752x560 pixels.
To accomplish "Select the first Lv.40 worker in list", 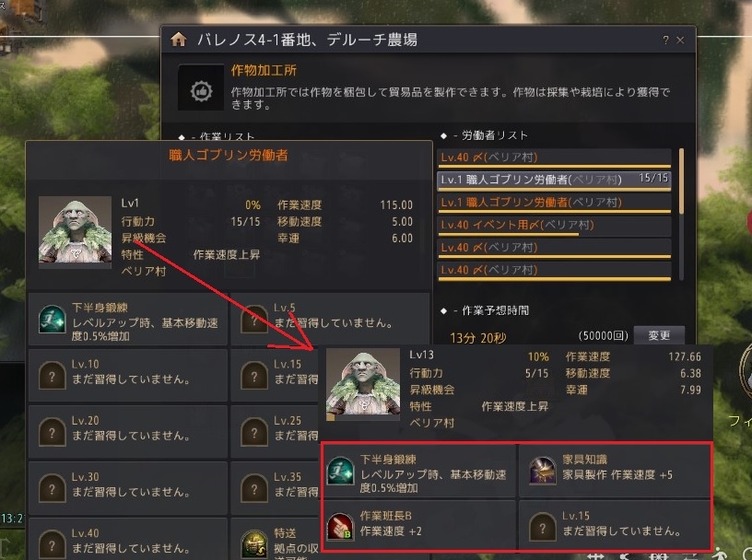I will click(554, 157).
